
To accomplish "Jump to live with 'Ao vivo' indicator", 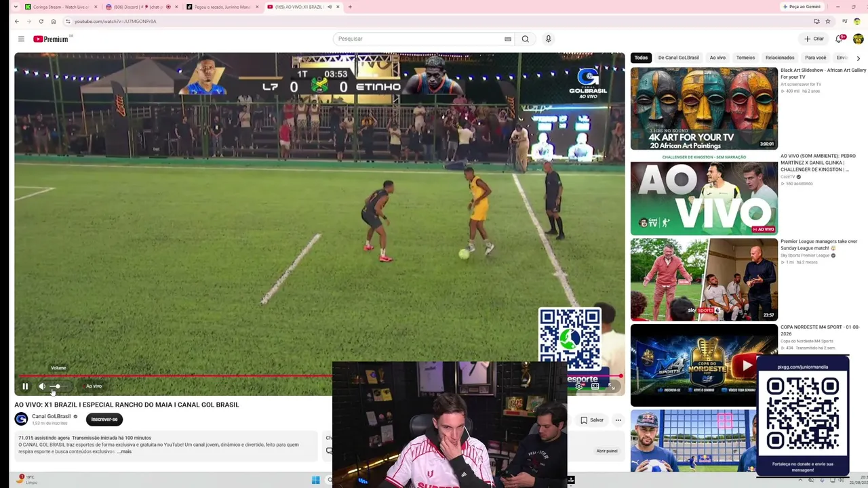I will [94, 386].
